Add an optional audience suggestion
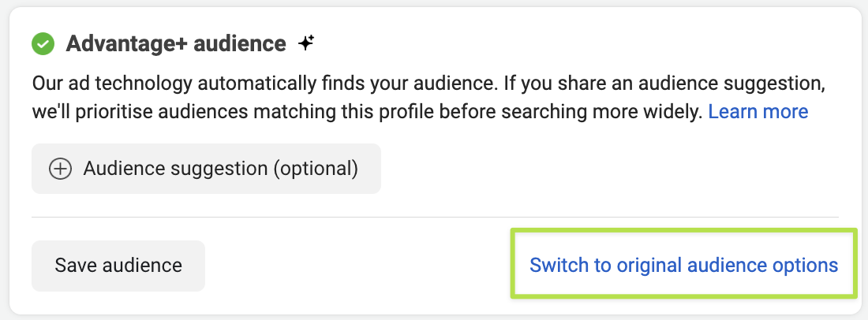 pyautogui.click(x=206, y=169)
